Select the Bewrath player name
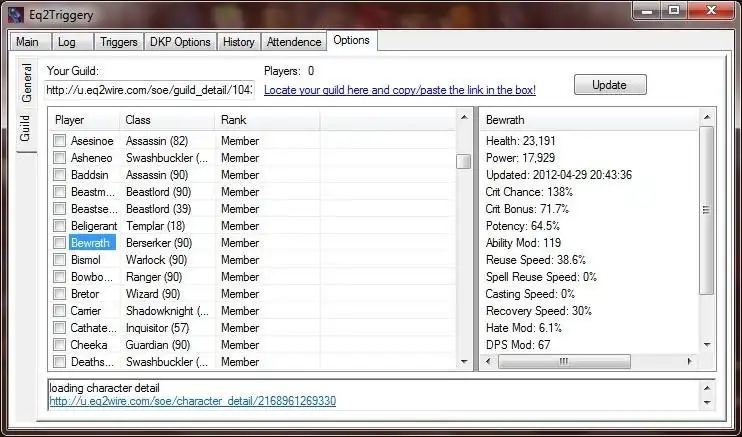This screenshot has height=437, width=742. pos(90,243)
